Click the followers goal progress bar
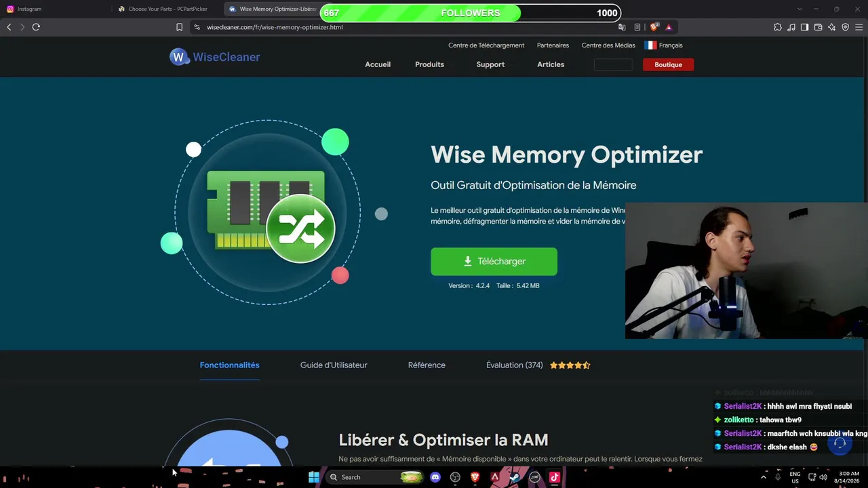This screenshot has width=868, height=488. [x=471, y=13]
